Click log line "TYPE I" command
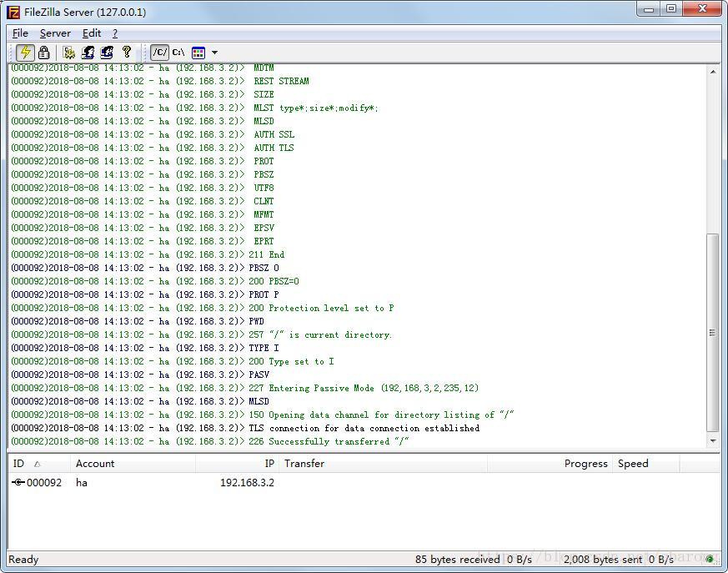728x573 pixels. click(x=145, y=347)
